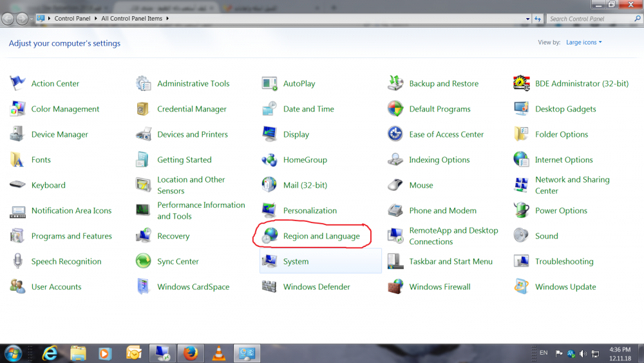Open the Device Manager icon
The height and width of the screenshot is (363, 644).
point(17,134)
